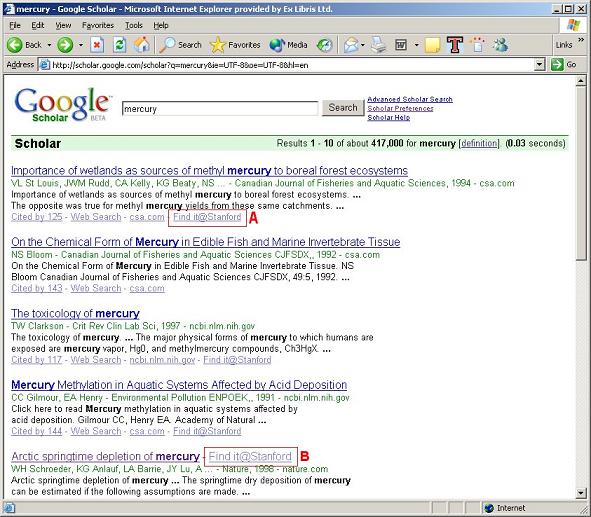Click ncbi.nlm.nih.gov link under toxicology result
591x517 pixels.
[x=162, y=360]
